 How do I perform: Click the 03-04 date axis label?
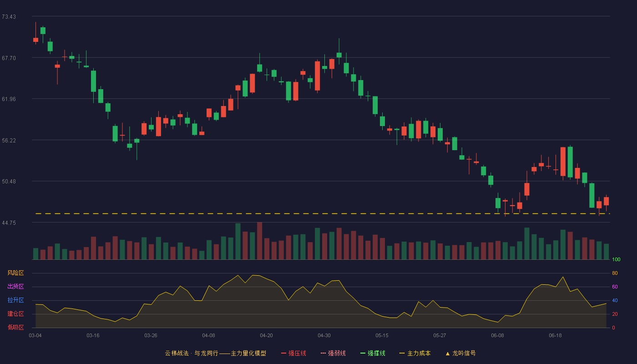point(35,335)
